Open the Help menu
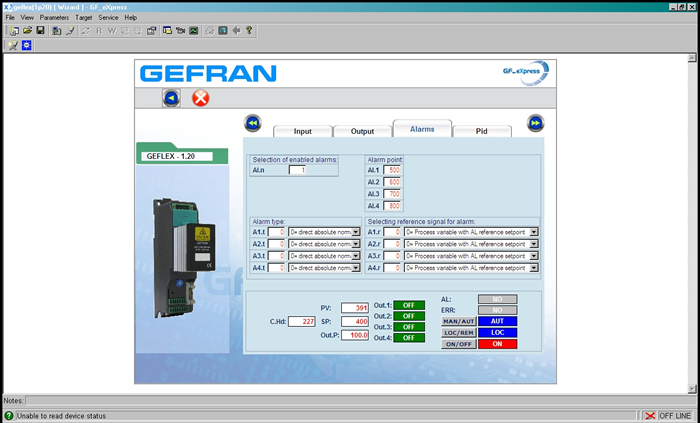 pyautogui.click(x=131, y=18)
